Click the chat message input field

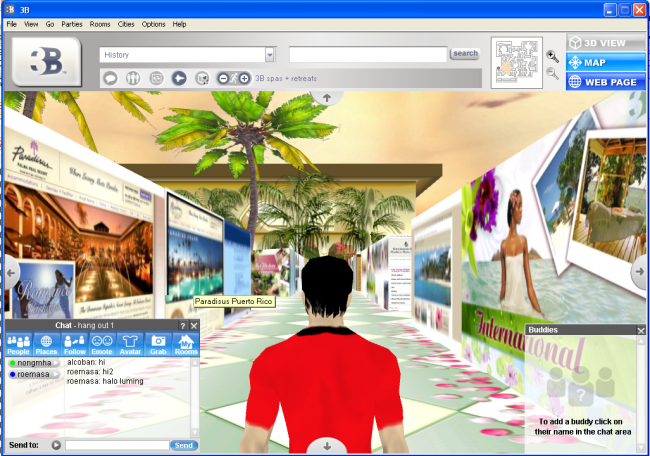116,445
